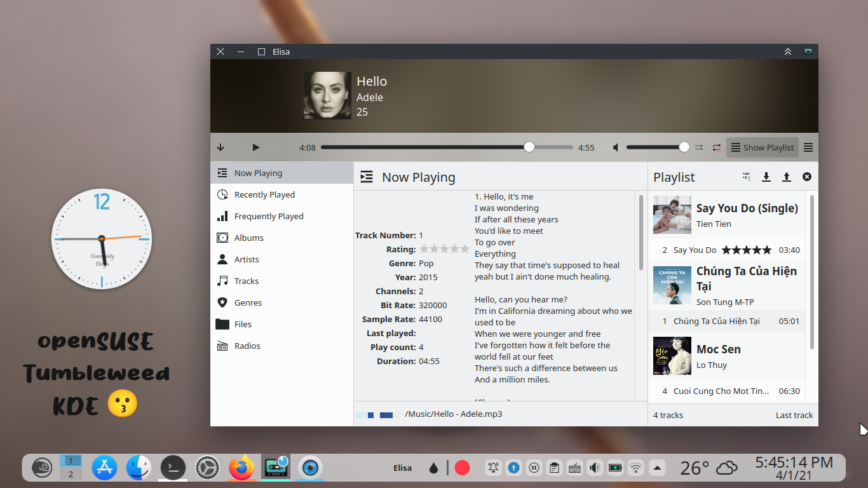
Task: Click the "4 tracks" playlist status text
Action: pos(668,415)
